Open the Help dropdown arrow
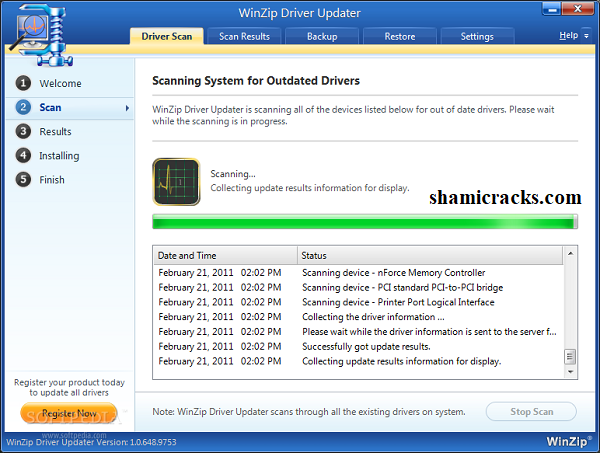The height and width of the screenshot is (453, 600). click(586, 36)
